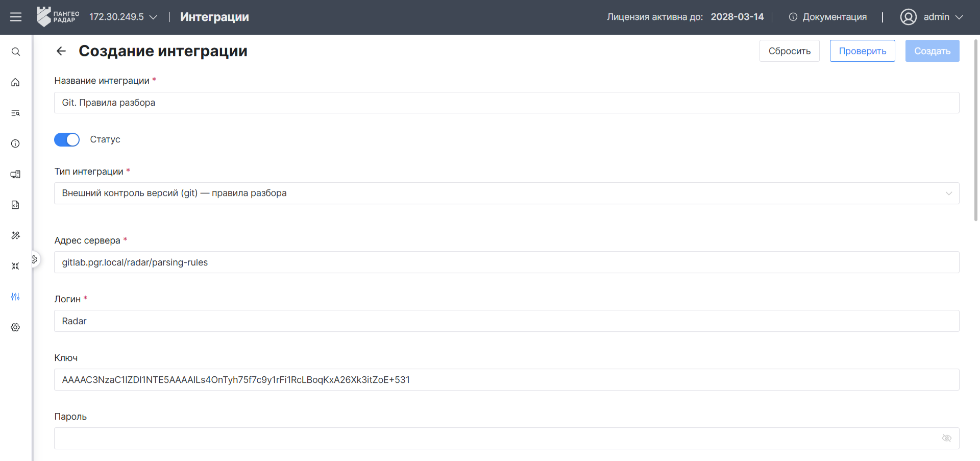Image resolution: width=980 pixels, height=461 pixels.
Task: Go back using the arrow icon
Action: click(x=61, y=51)
